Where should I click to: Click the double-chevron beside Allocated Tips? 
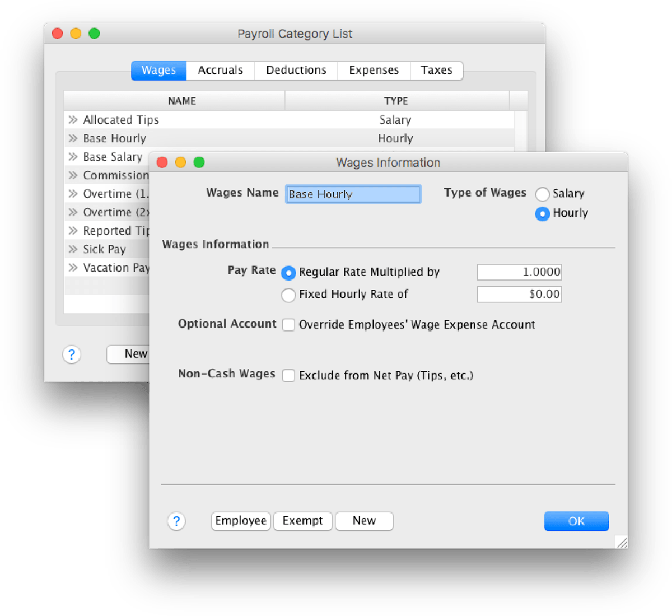(x=73, y=119)
